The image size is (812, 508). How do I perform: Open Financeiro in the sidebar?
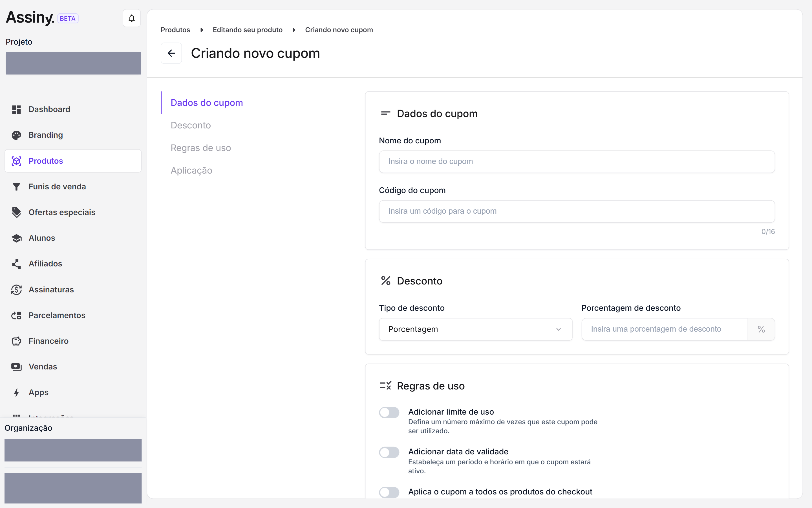pyautogui.click(x=73, y=341)
